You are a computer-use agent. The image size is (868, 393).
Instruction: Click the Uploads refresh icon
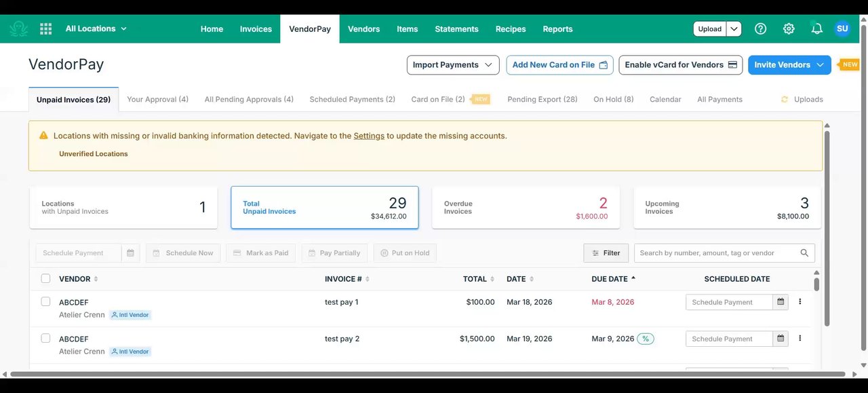(785, 99)
